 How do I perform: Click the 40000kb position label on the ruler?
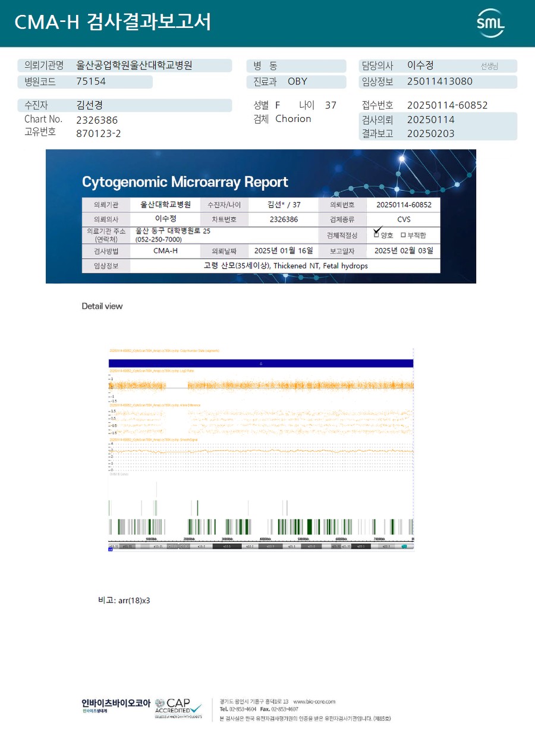tap(266, 539)
